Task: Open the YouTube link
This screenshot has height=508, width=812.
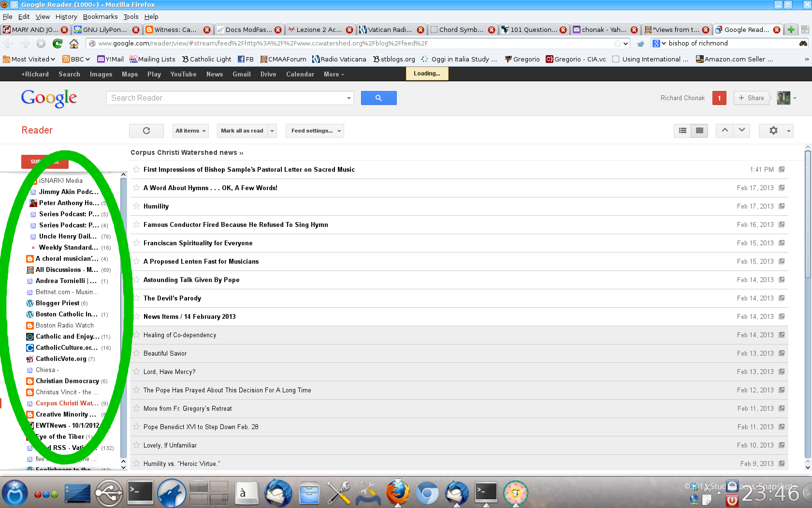Action: [x=183, y=75]
